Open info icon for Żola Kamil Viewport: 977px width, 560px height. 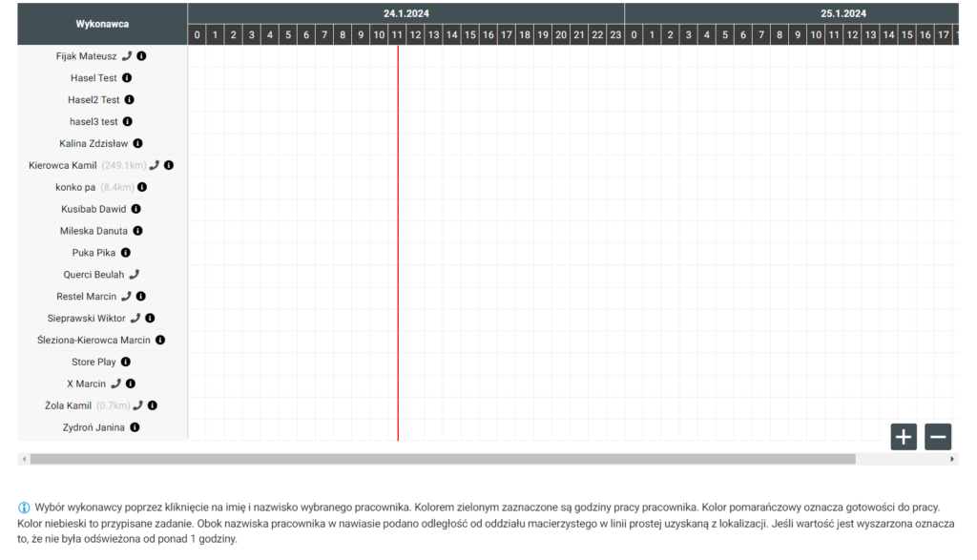tap(153, 405)
